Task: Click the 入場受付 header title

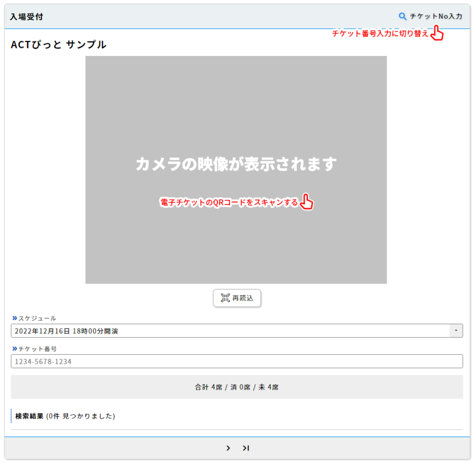Action: (27, 17)
